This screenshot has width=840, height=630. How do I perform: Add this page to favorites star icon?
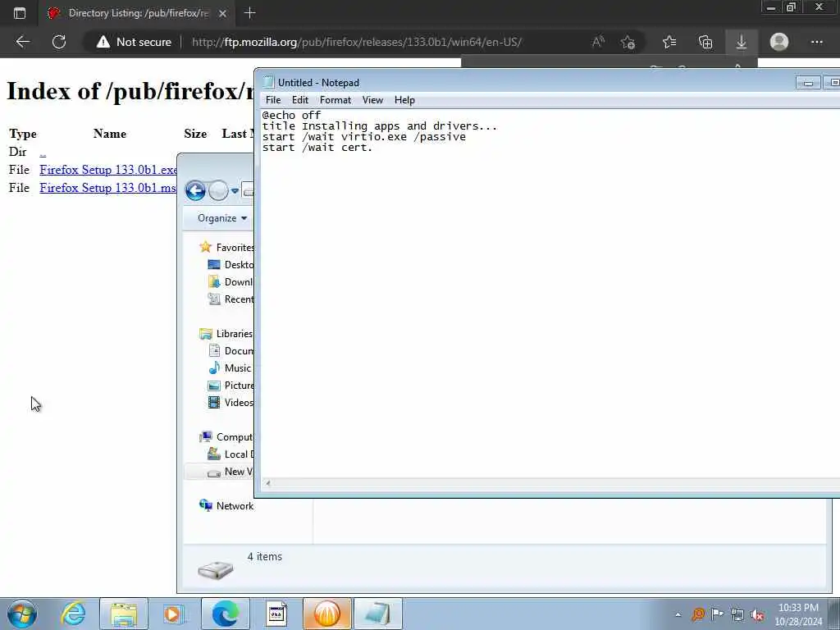tap(628, 42)
